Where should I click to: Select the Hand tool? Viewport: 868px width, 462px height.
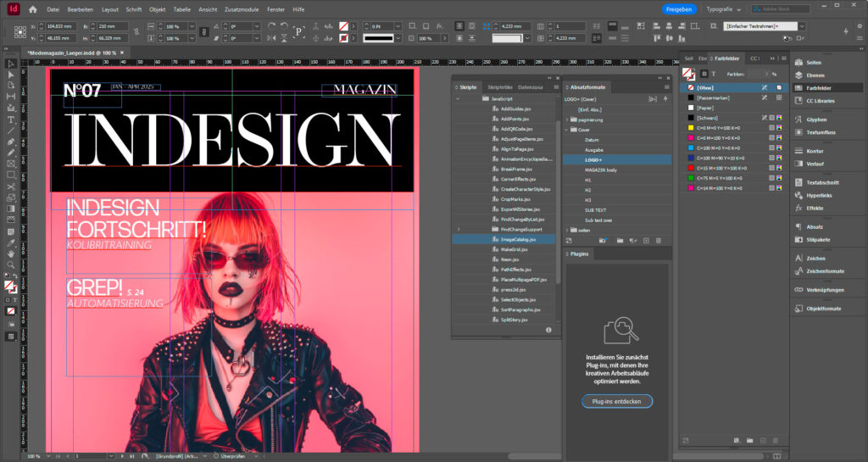(10, 254)
